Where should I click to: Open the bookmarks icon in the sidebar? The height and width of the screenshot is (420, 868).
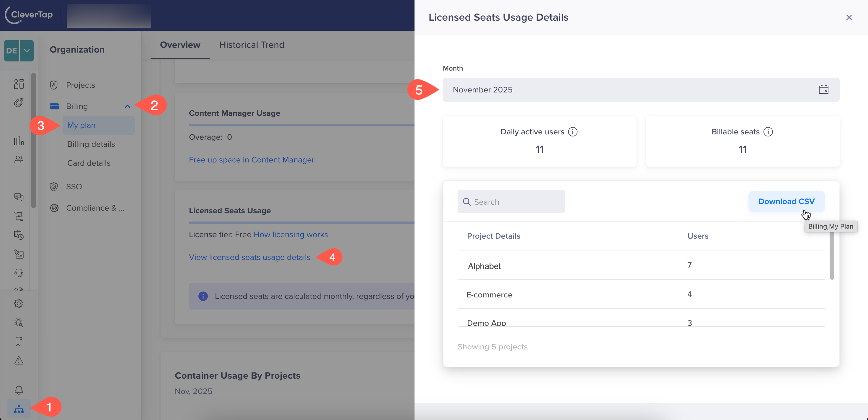click(x=19, y=341)
